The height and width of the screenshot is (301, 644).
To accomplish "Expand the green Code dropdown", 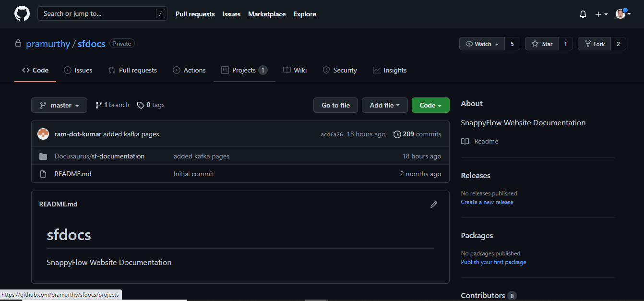I will 430,106.
